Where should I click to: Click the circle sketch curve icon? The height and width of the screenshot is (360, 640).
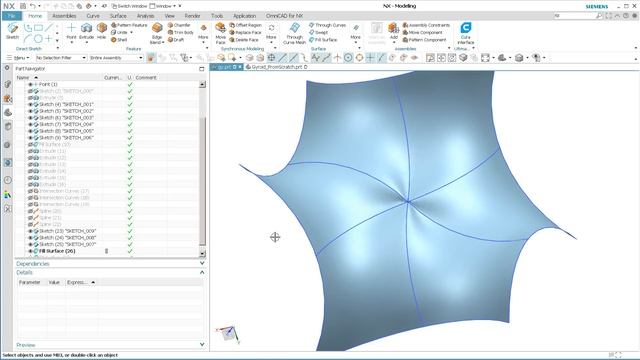[38, 39]
